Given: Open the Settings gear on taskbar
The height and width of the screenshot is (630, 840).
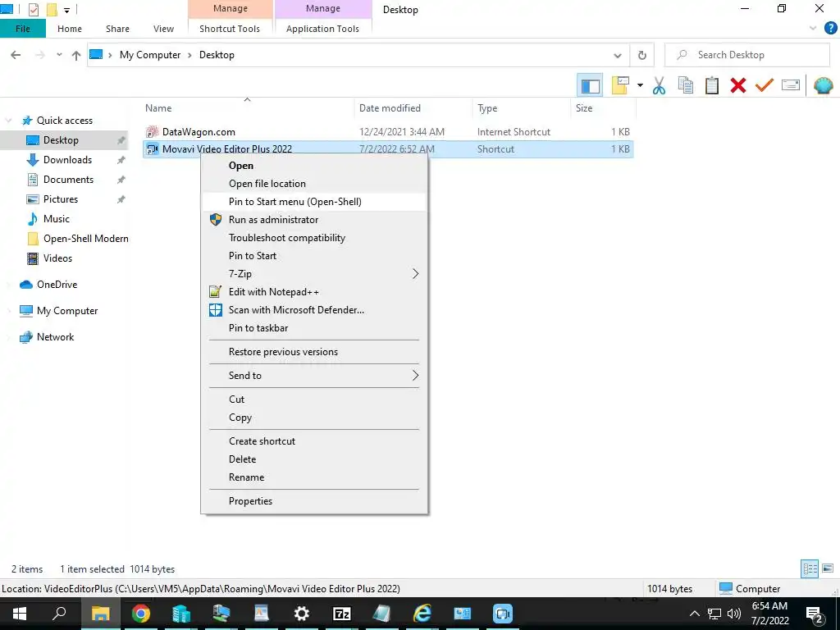Looking at the screenshot, I should [302, 614].
